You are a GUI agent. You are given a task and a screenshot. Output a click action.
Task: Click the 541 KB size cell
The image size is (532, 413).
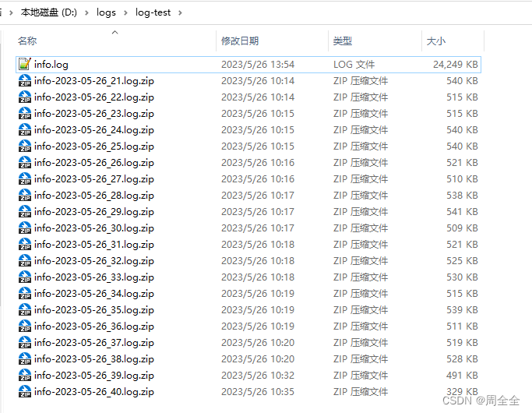[462, 212]
